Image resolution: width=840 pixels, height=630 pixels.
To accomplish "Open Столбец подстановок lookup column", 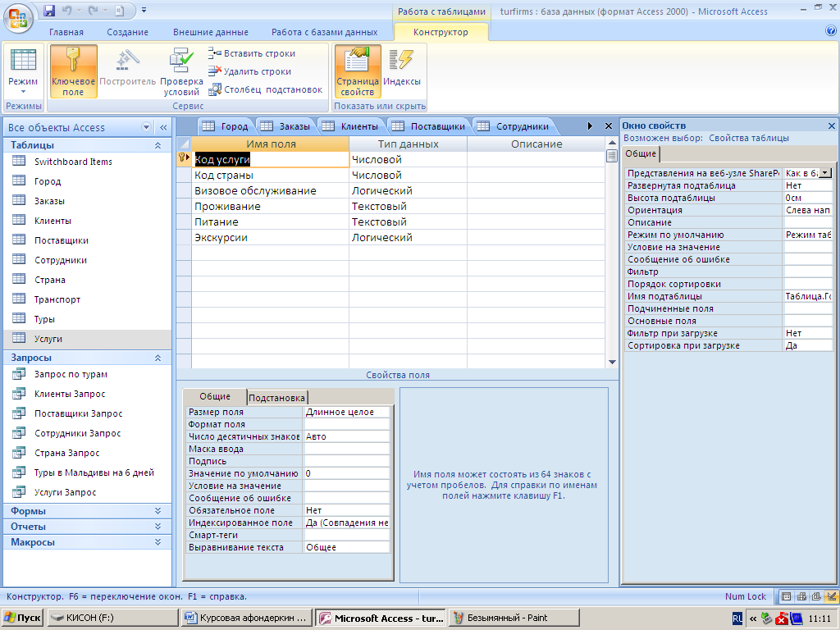I will click(x=266, y=89).
